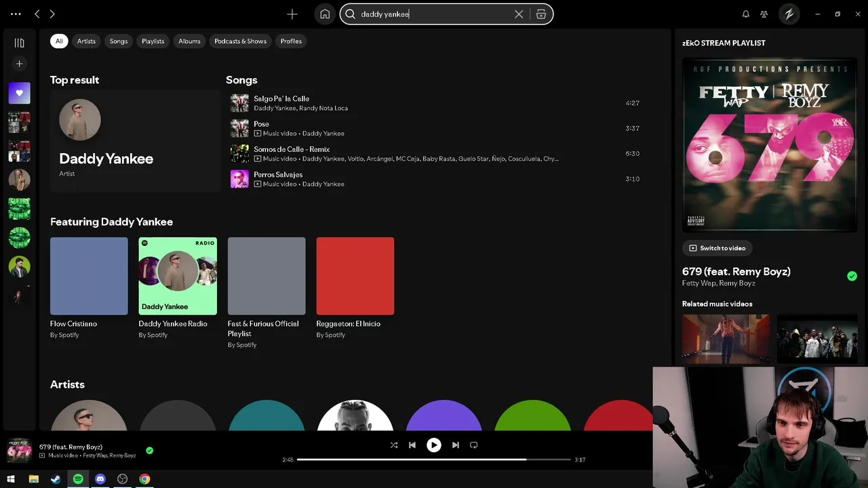Open the Randy Nota Loca artist link

[323, 108]
